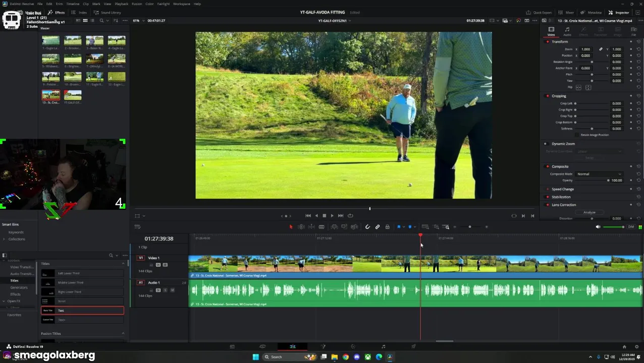Add a flag with the flag icon

(x=399, y=227)
